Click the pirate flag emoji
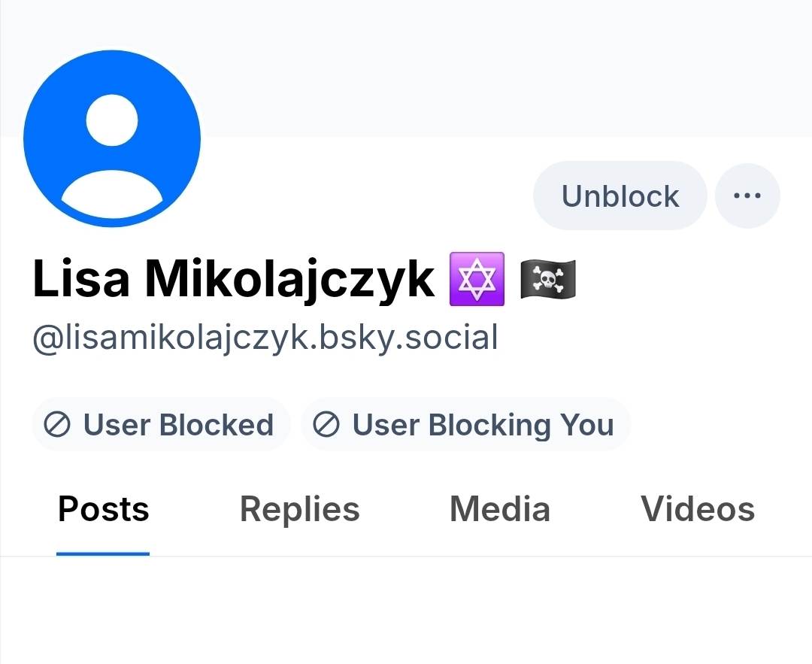The image size is (812, 664). point(547,279)
